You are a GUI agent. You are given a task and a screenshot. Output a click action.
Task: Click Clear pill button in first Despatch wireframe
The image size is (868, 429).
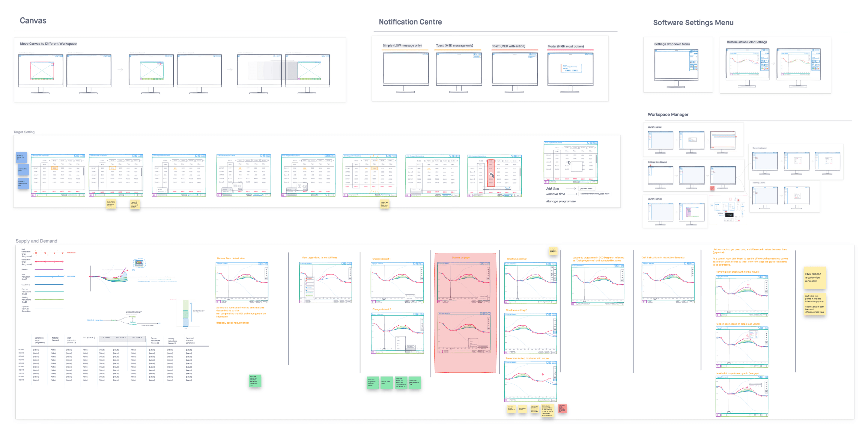64,195
